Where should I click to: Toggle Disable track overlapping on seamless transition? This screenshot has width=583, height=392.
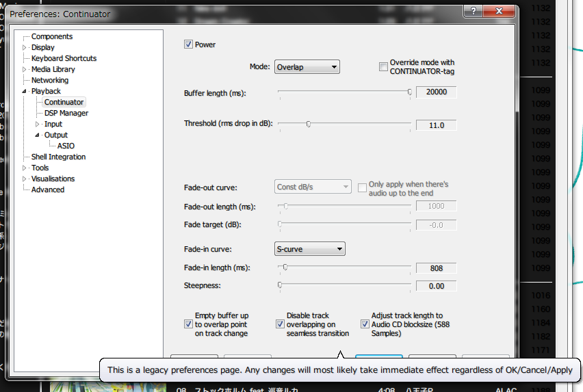point(280,324)
